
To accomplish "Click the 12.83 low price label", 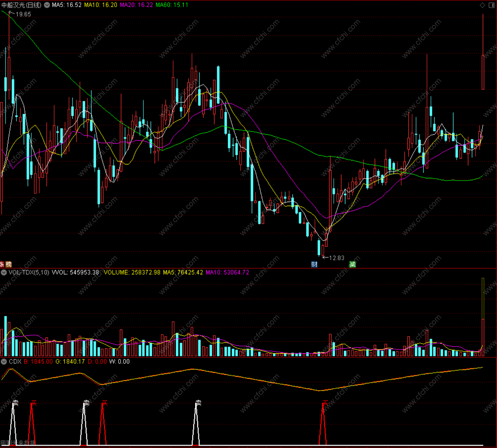I will pyautogui.click(x=337, y=258).
